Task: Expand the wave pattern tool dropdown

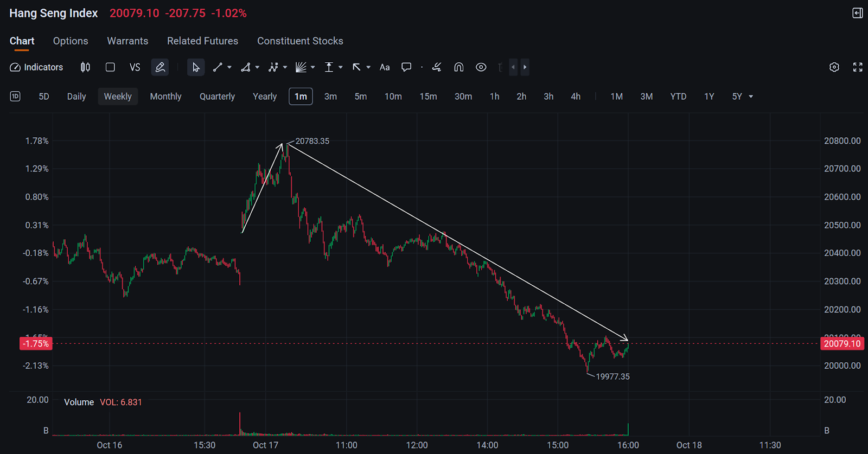Action: [x=285, y=67]
